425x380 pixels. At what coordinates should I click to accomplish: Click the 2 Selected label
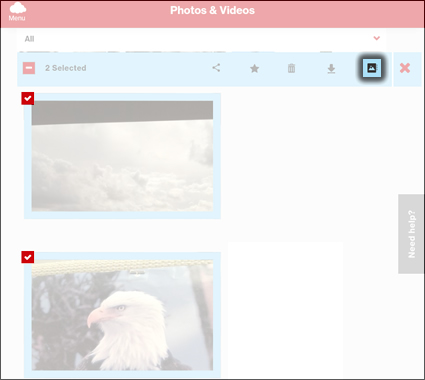coord(66,68)
